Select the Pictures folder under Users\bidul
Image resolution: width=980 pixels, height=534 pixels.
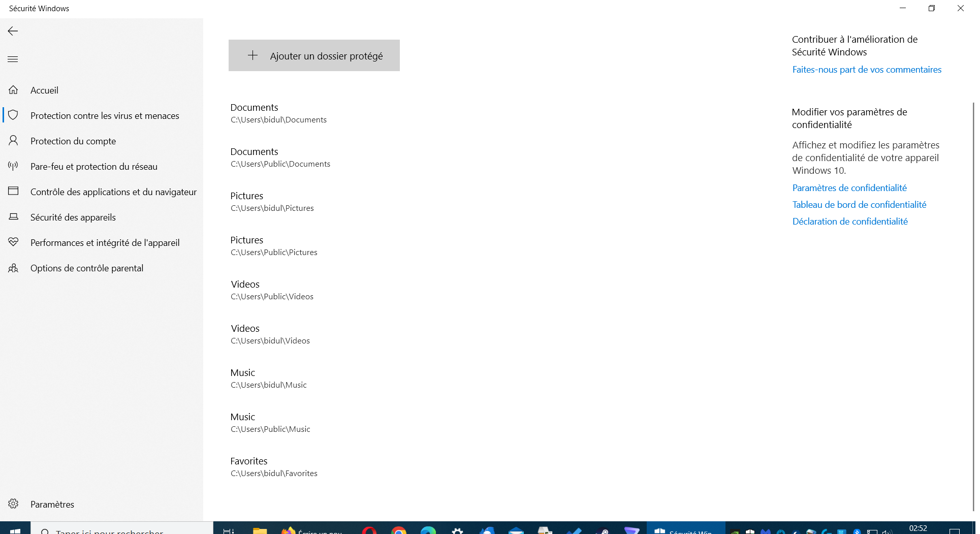[x=272, y=202]
